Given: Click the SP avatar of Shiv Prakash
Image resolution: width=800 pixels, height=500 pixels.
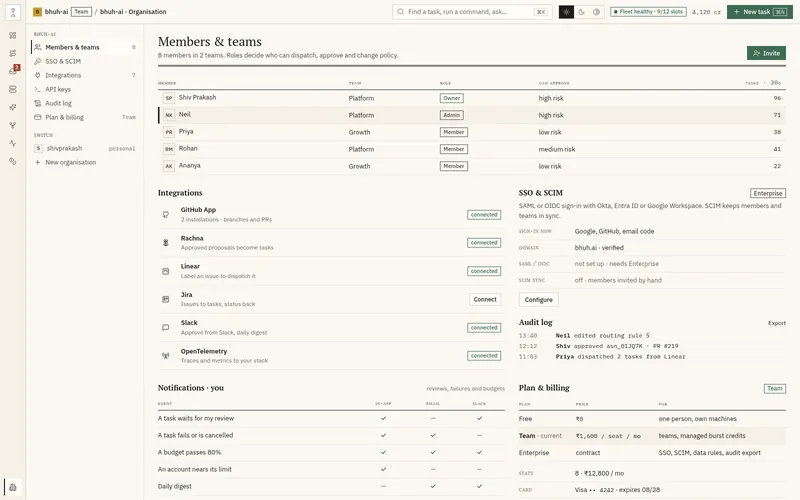Looking at the screenshot, I should pyautogui.click(x=169, y=98).
